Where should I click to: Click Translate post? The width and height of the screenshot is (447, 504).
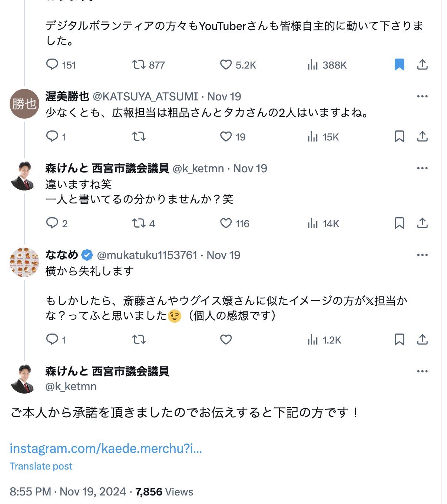tap(41, 466)
